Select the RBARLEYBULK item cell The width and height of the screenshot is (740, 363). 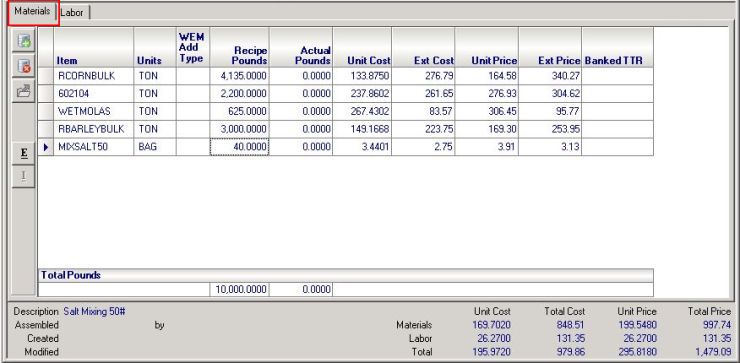(x=94, y=129)
